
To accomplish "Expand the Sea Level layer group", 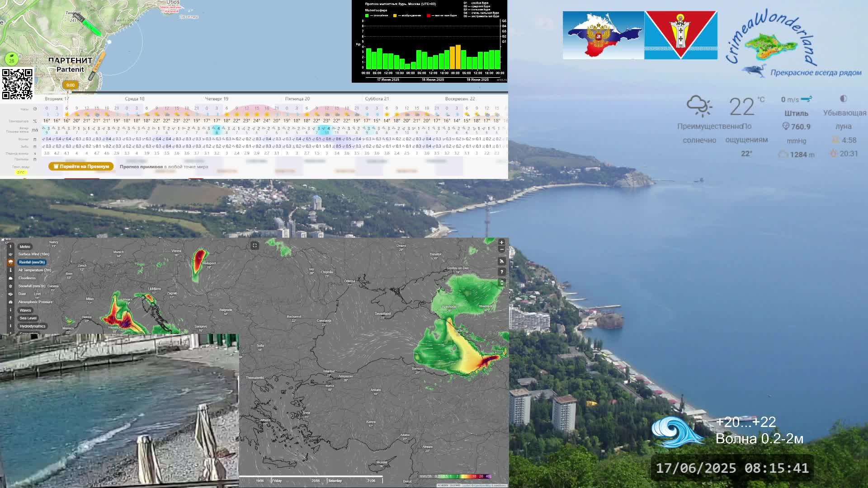I will coord(28,318).
